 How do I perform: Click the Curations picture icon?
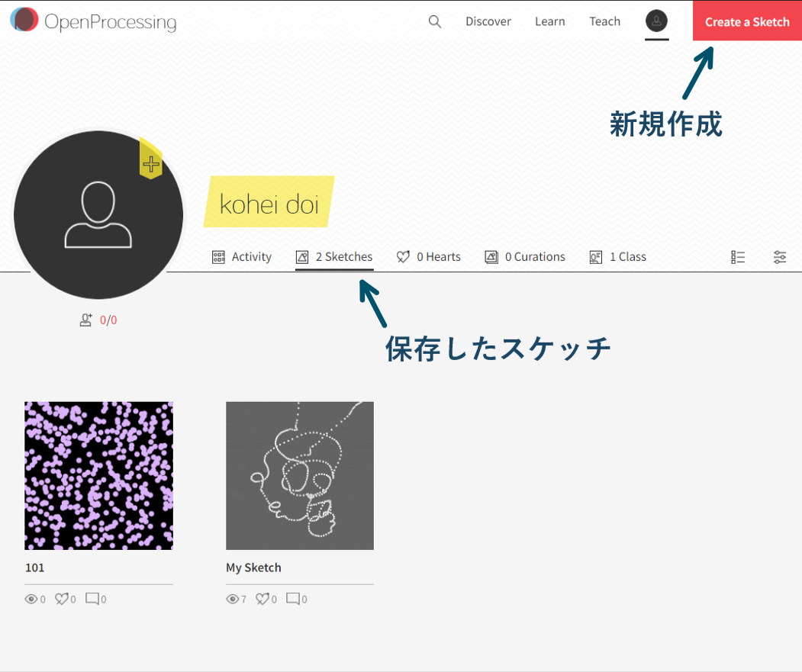(x=491, y=257)
